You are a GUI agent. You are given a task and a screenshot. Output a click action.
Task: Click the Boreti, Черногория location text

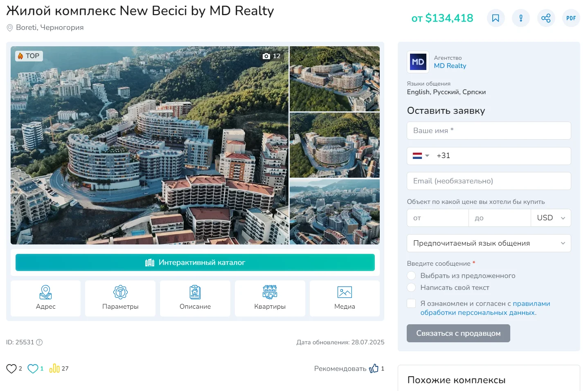pos(50,27)
